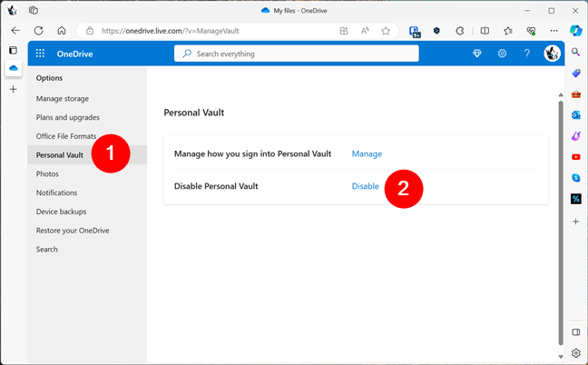Toggle the split screen icon
The image size is (588, 365).
485,31
